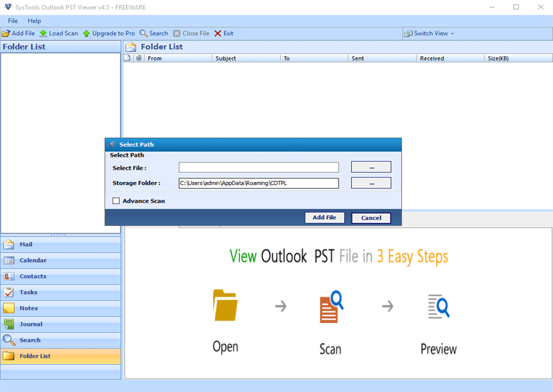Sort by the To column header

coord(314,58)
